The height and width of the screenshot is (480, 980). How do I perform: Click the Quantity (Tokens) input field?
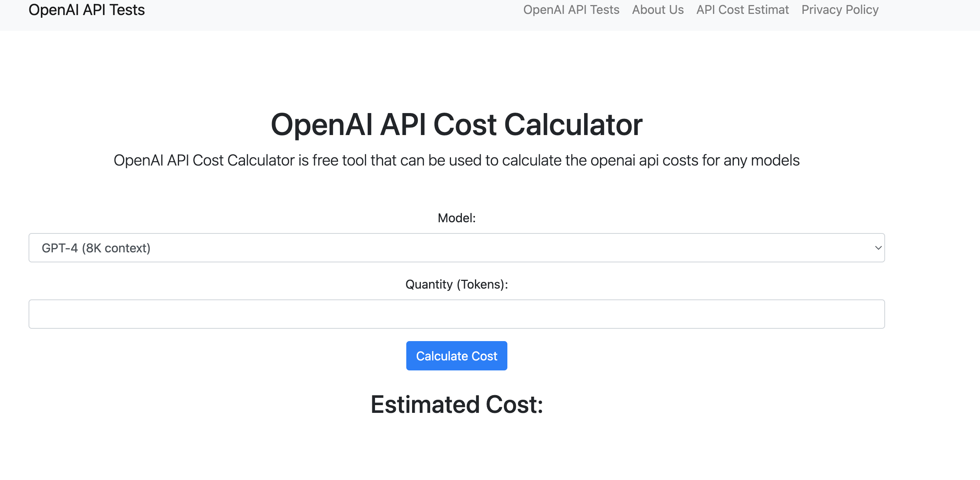pos(456,314)
